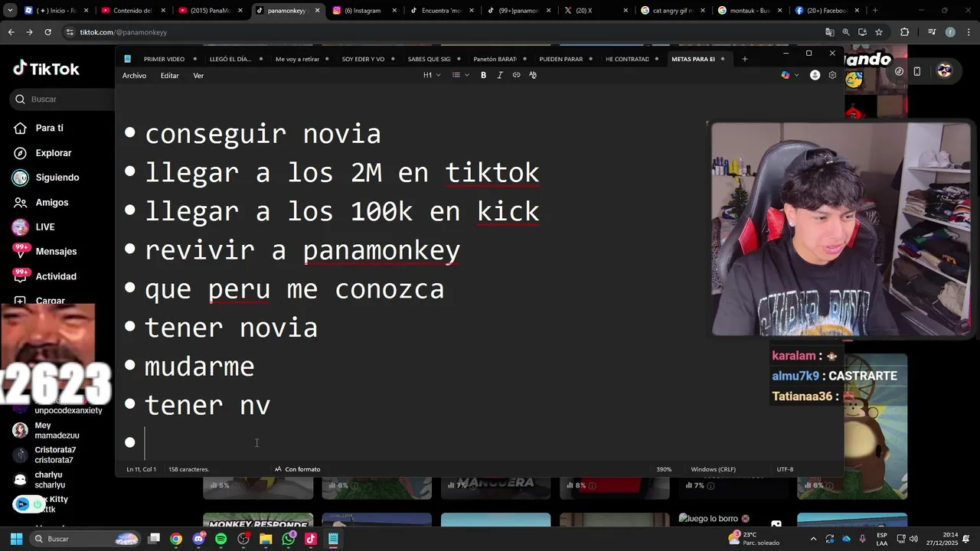The width and height of the screenshot is (980, 551).
Task: Switch to SOY EDER Y VO tab
Action: pyautogui.click(x=363, y=59)
